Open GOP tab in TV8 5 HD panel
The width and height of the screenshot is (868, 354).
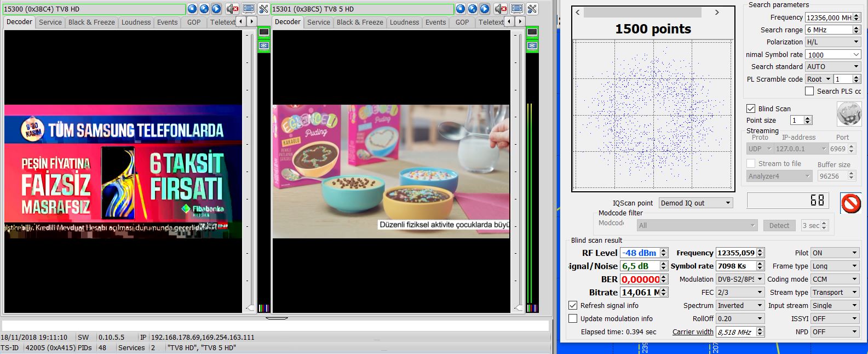pyautogui.click(x=462, y=22)
